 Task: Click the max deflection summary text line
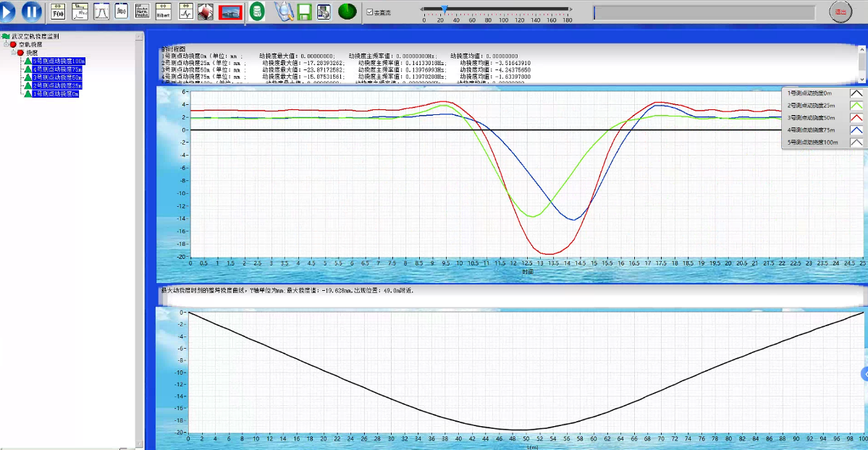pyautogui.click(x=287, y=291)
